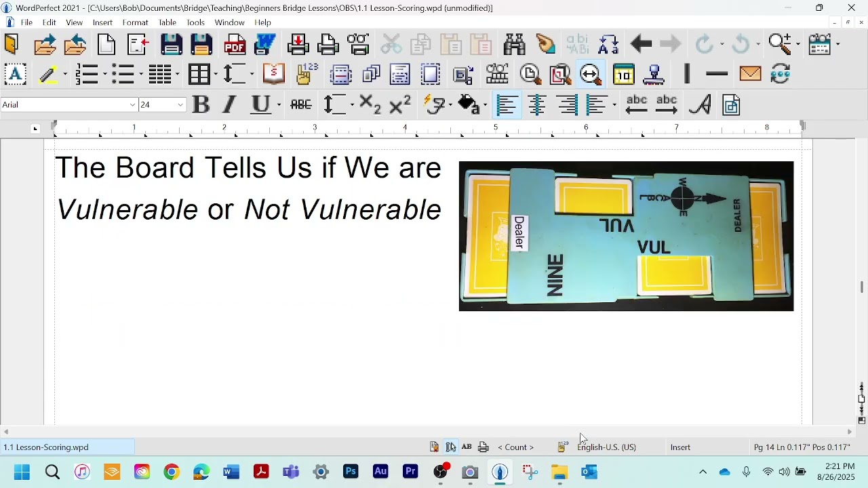Click the vertical scrollbar thumb
Image resolution: width=868 pixels, height=488 pixels.
(x=862, y=287)
